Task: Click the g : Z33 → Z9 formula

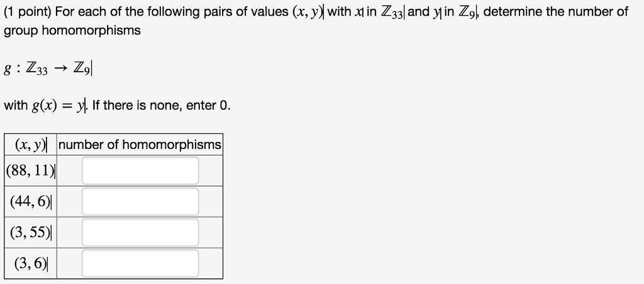Action: pos(48,68)
